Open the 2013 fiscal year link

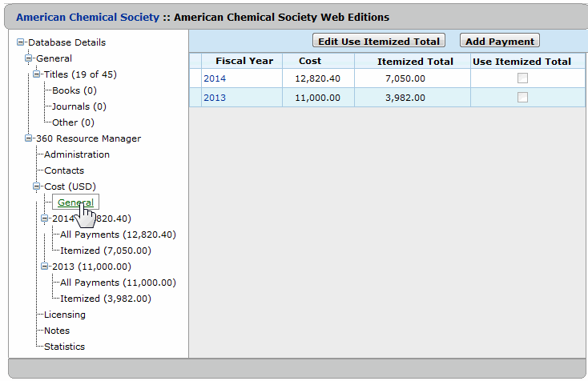pos(215,97)
